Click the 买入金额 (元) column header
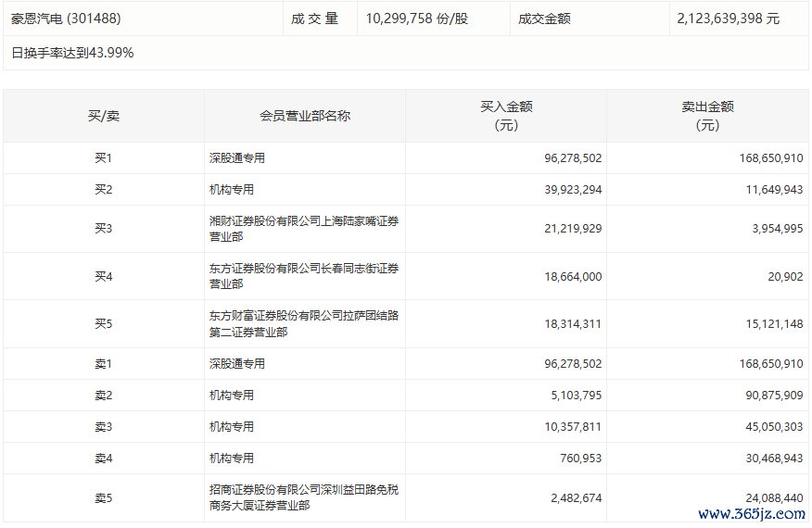 pos(505,116)
